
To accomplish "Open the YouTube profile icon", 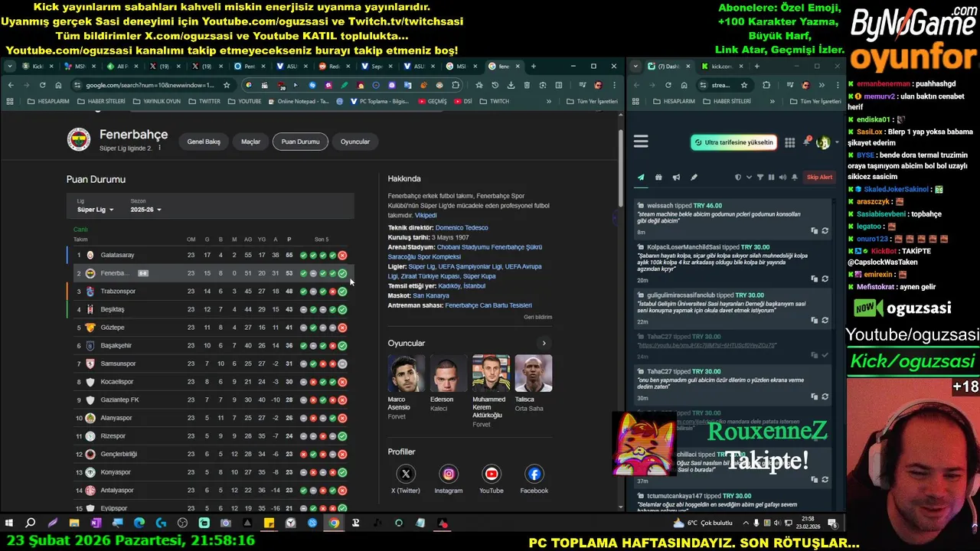I will pyautogui.click(x=492, y=474).
